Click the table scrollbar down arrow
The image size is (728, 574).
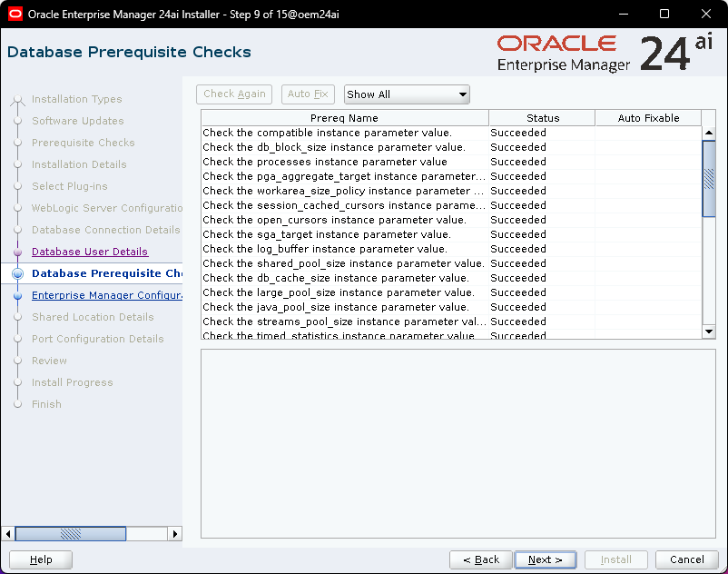710,332
